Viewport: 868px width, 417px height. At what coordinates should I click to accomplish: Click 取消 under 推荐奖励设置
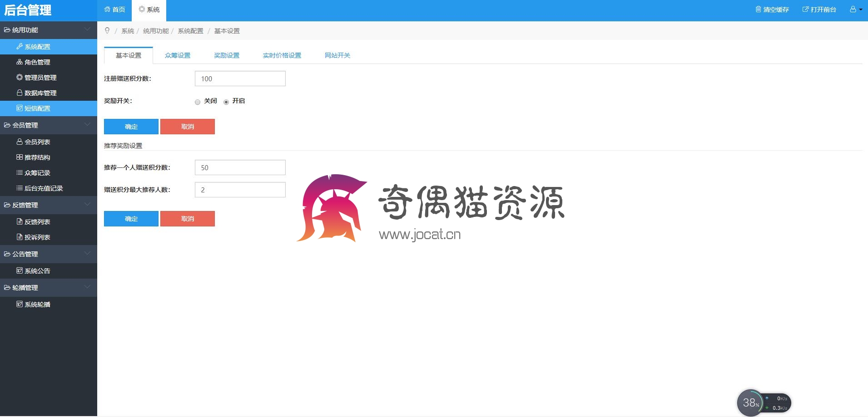[188, 219]
